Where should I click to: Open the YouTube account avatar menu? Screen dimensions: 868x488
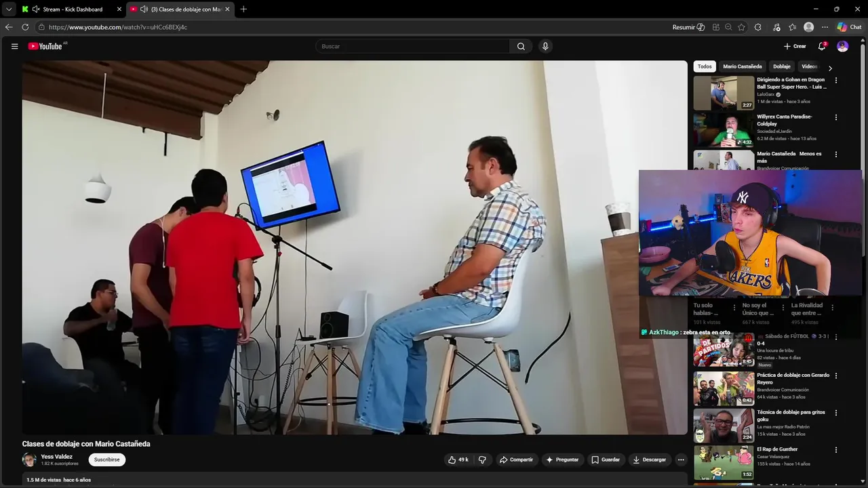[842, 46]
